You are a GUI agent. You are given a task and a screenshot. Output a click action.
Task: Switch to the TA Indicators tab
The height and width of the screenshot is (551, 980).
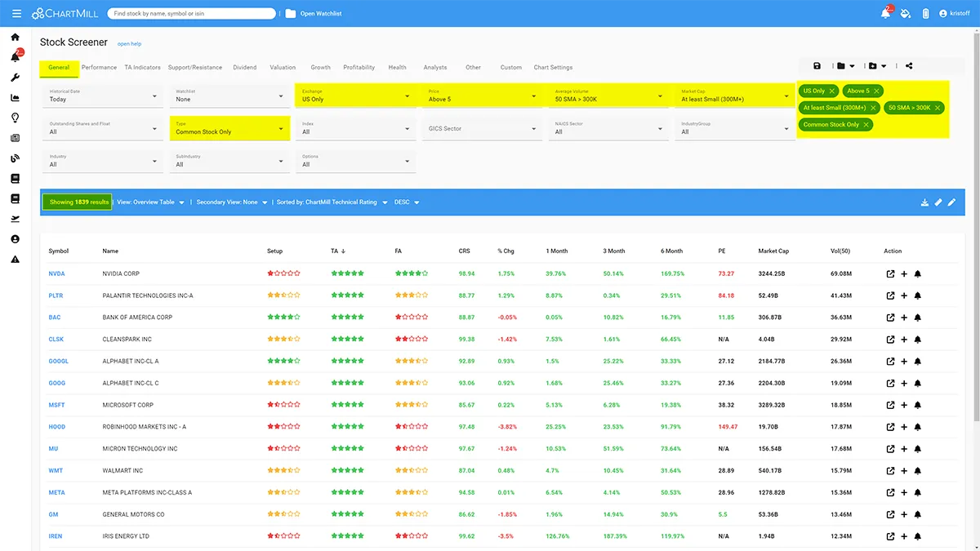click(142, 68)
